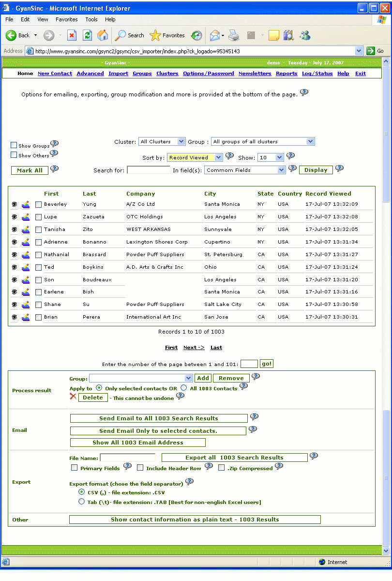Open the In field(s) Common Fields dropdown
The width and height of the screenshot is (392, 581).
[x=245, y=170]
